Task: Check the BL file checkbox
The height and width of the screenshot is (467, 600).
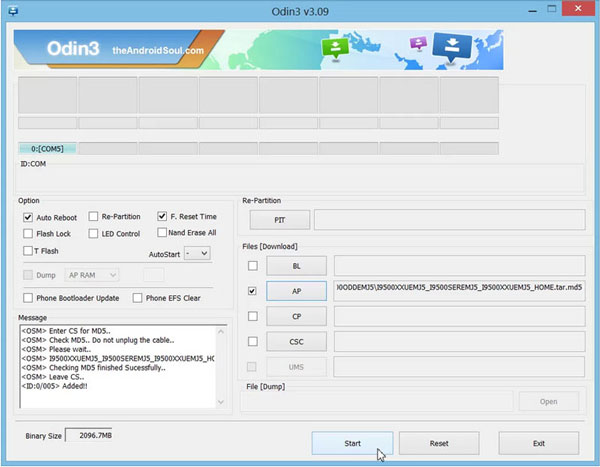Action: (x=253, y=266)
